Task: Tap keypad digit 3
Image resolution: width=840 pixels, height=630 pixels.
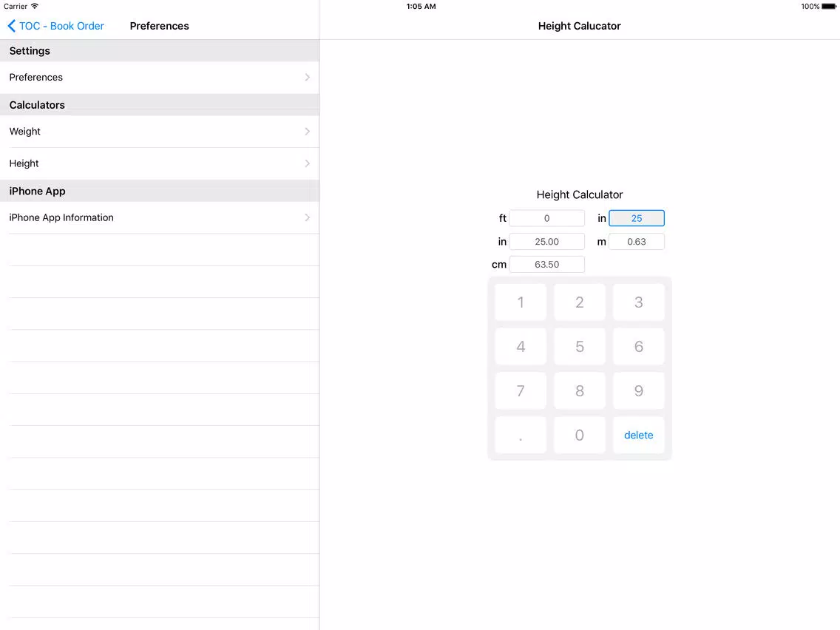Action: 639,302
